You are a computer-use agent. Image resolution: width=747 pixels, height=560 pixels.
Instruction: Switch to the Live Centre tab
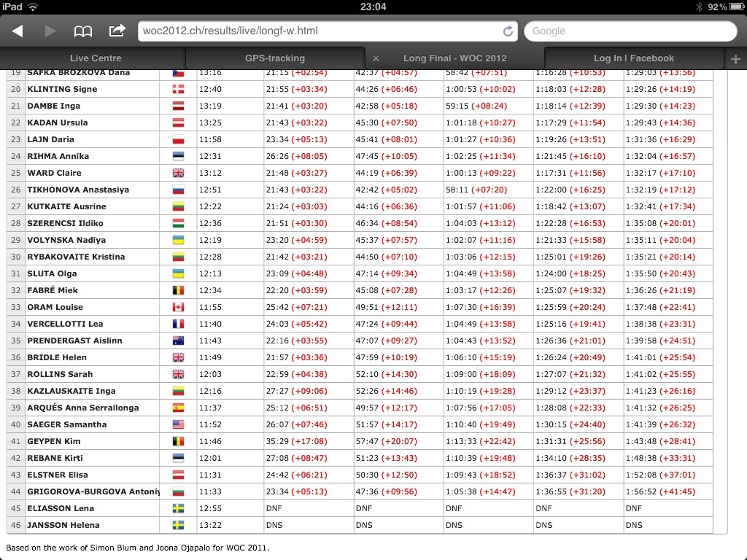(x=96, y=58)
